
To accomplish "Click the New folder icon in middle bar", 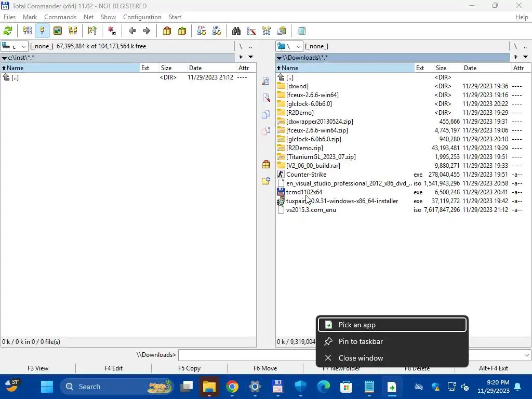I will click(x=266, y=181).
